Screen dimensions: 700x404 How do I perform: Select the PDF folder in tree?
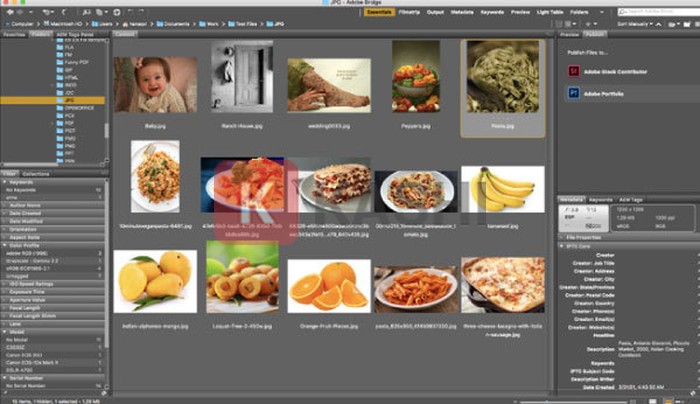pyautogui.click(x=65, y=123)
